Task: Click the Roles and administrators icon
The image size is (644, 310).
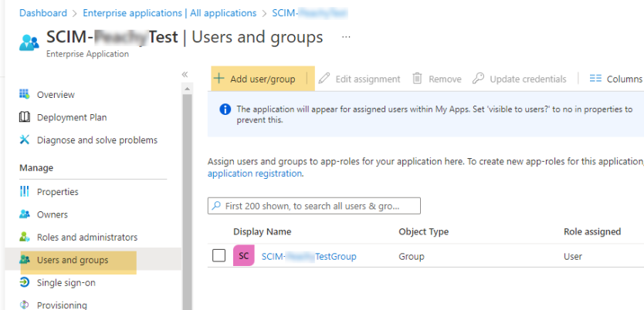Action: (x=24, y=238)
